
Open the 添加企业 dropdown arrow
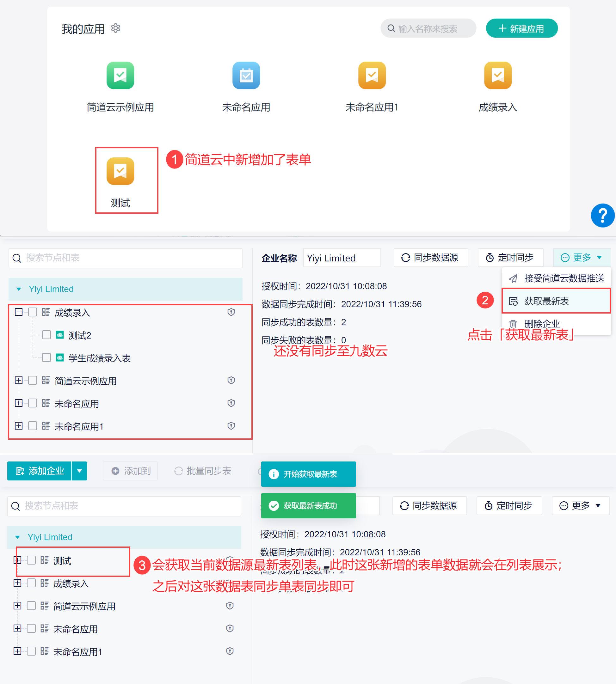pos(80,471)
